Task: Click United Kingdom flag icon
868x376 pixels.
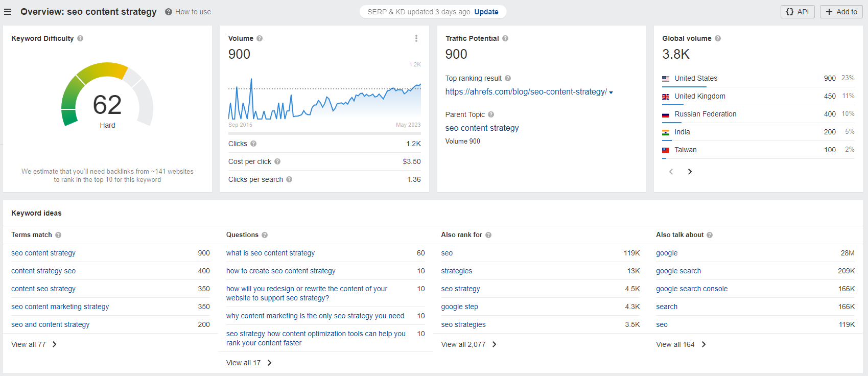Action: [666, 97]
